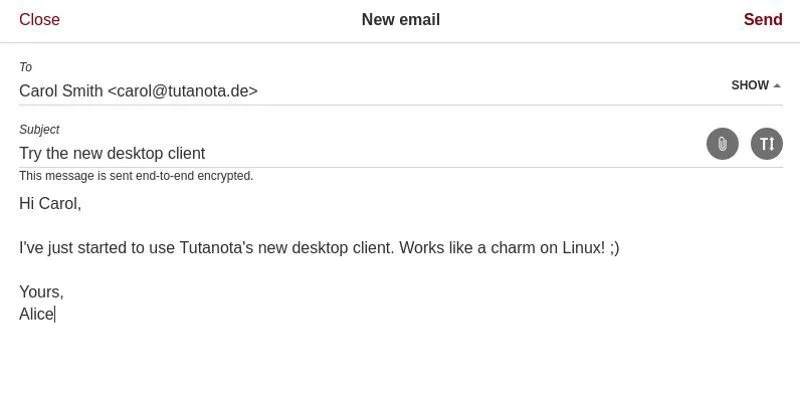Viewport: 800px width, 405px height.
Task: Focus the subject field text
Action: point(112,153)
